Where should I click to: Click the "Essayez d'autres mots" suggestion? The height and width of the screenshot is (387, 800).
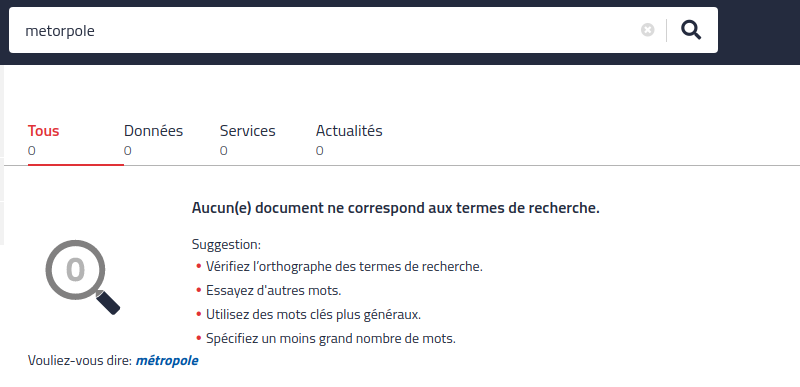click(x=273, y=291)
